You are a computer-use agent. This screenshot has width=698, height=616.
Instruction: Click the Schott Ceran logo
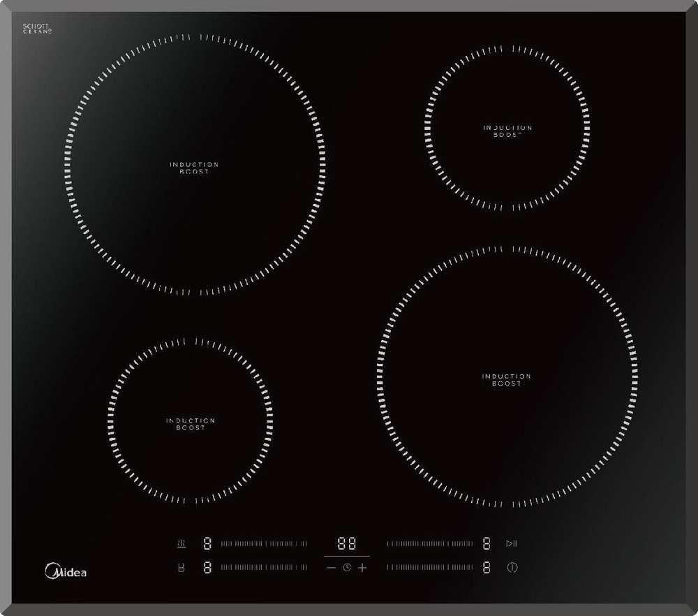pyautogui.click(x=38, y=29)
